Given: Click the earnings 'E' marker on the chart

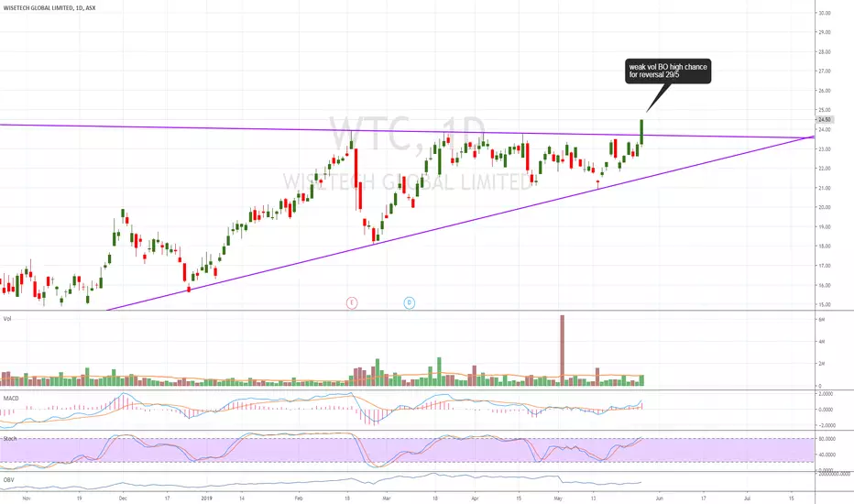Looking at the screenshot, I should (352, 303).
